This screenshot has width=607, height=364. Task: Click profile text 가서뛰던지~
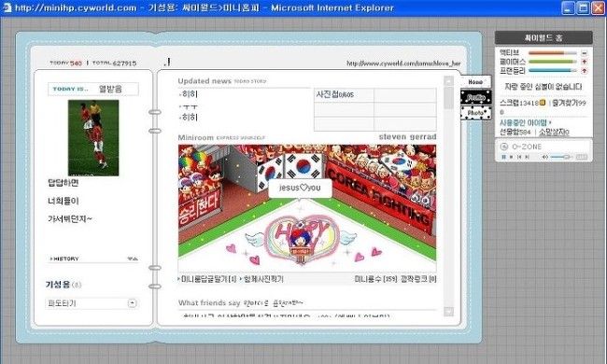(70, 219)
